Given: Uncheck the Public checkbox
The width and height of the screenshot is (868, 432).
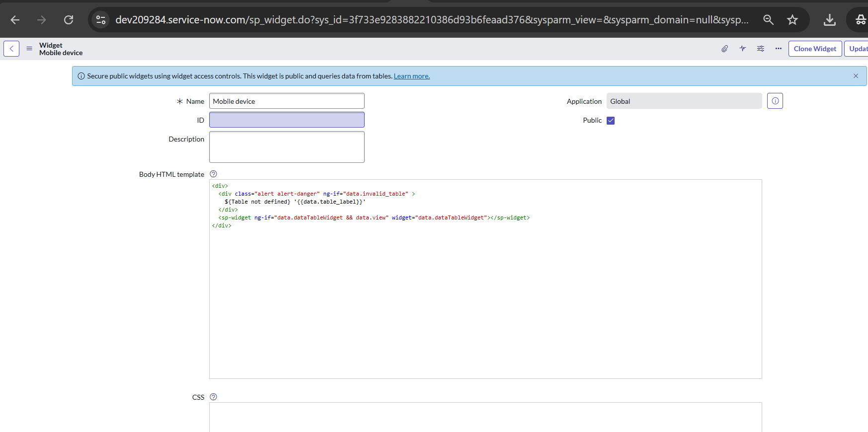Looking at the screenshot, I should pos(611,120).
